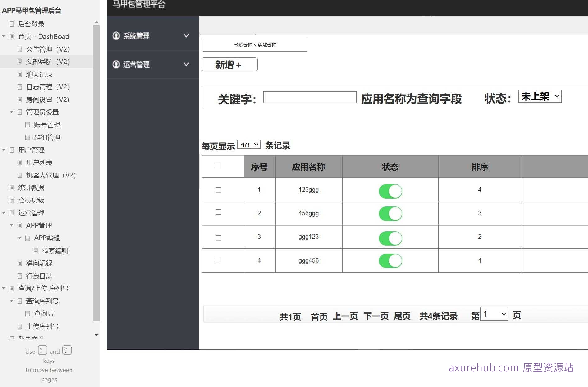Disable the status switch for ggg456
588x387 pixels.
coord(390,260)
